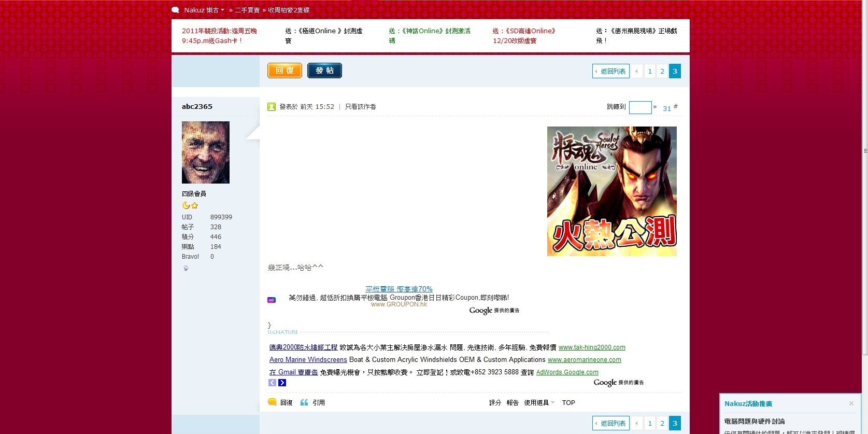This screenshot has height=434, width=868.
Task: Click bottom 返回列表 back to list button
Action: point(611,423)
